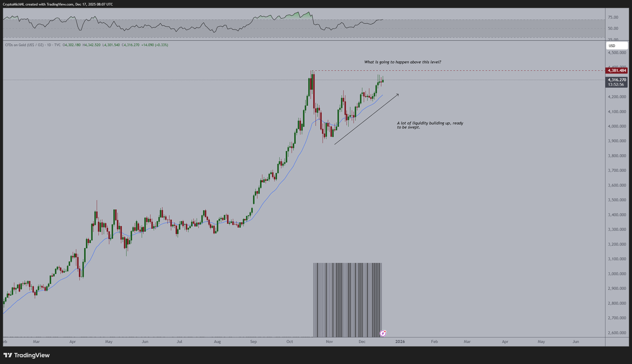The height and width of the screenshot is (364, 632).
Task: Click the Jul label on time axis
Action: (x=179, y=342)
